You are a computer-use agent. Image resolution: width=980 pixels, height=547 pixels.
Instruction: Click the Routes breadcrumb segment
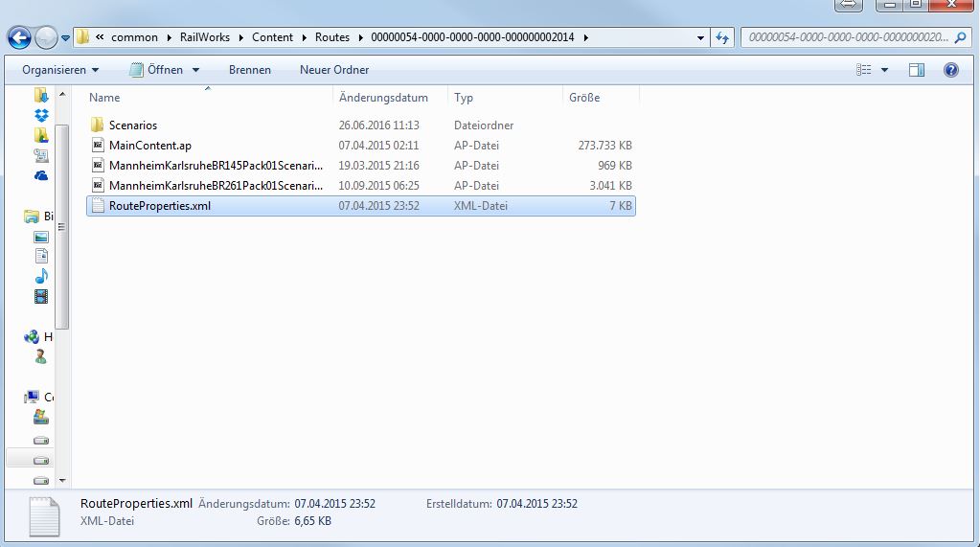(332, 37)
